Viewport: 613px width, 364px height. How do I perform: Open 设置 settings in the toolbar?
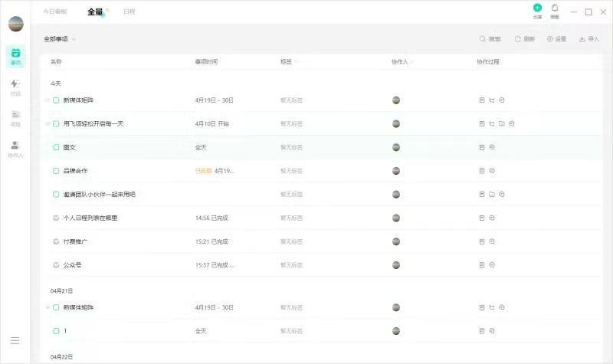coord(557,39)
